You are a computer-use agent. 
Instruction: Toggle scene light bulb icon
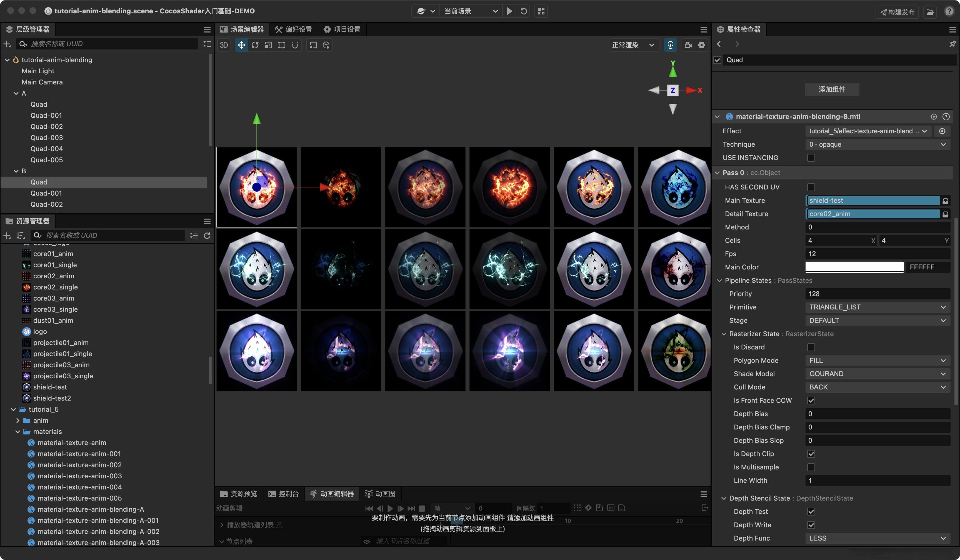tap(670, 45)
